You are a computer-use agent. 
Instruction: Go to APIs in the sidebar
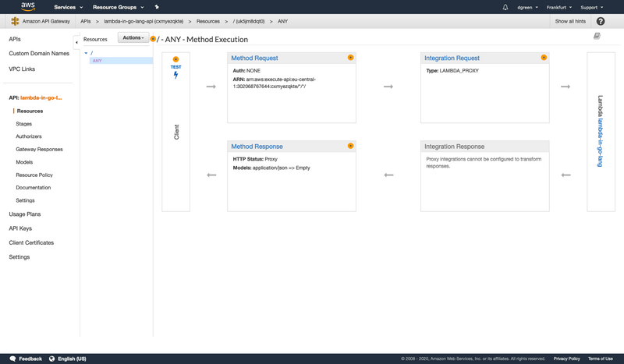[15, 39]
